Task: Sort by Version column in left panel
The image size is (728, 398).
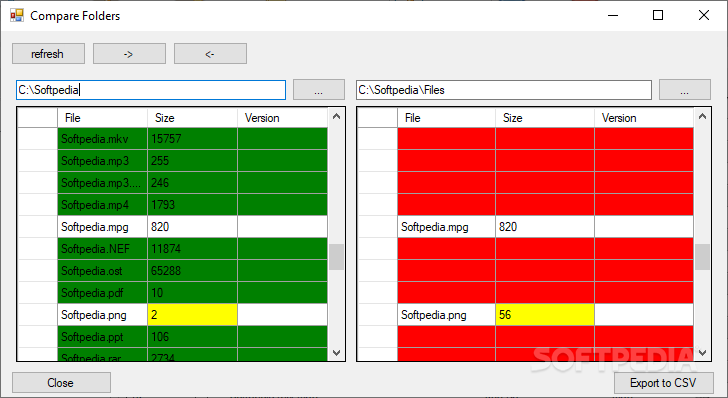Action: point(282,118)
